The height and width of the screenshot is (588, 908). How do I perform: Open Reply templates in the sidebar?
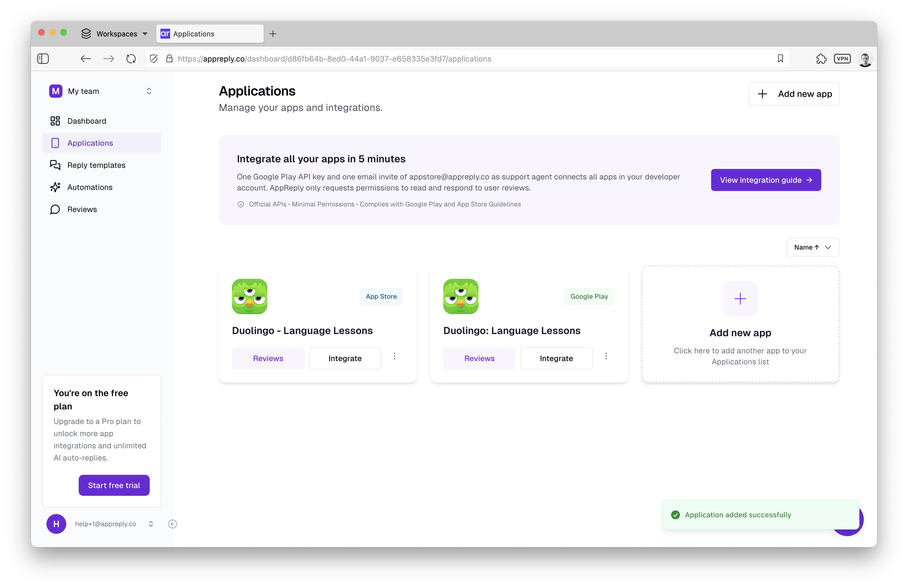point(101,165)
